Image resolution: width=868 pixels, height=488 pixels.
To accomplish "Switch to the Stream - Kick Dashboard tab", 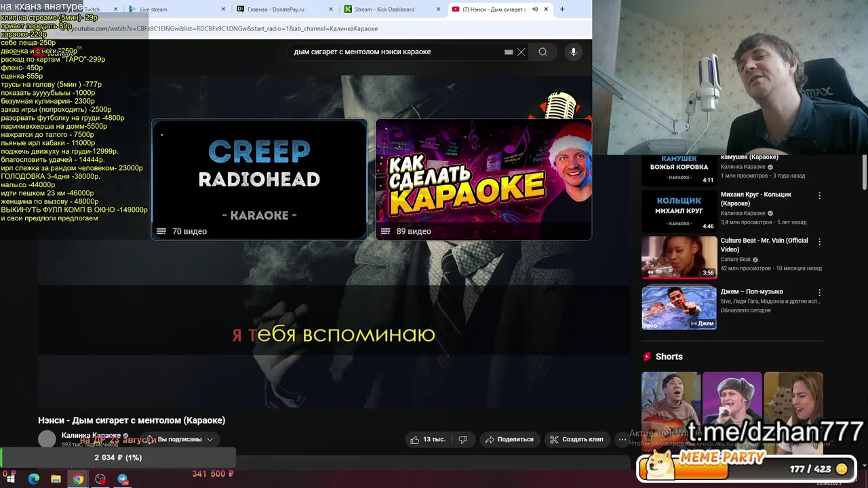I will point(392,9).
